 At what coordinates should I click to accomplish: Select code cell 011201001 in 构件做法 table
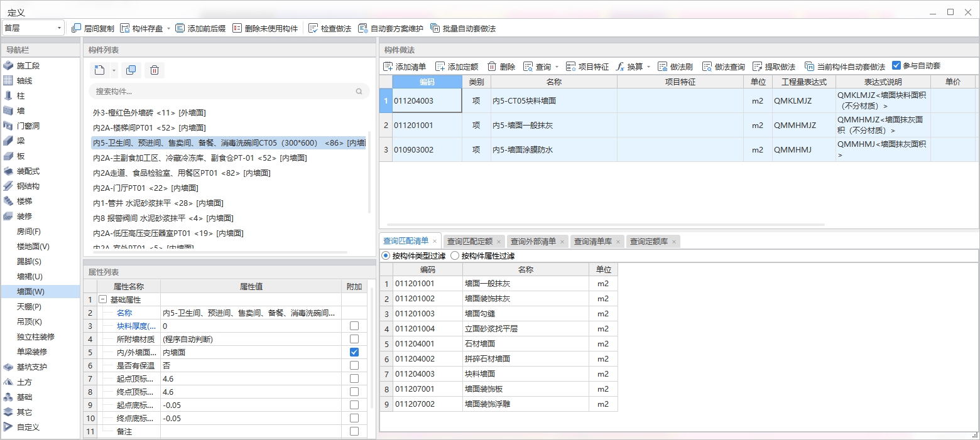tap(427, 125)
